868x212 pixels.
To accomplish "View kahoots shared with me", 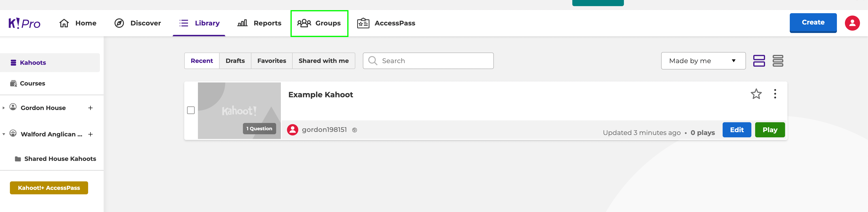I will click(x=323, y=61).
